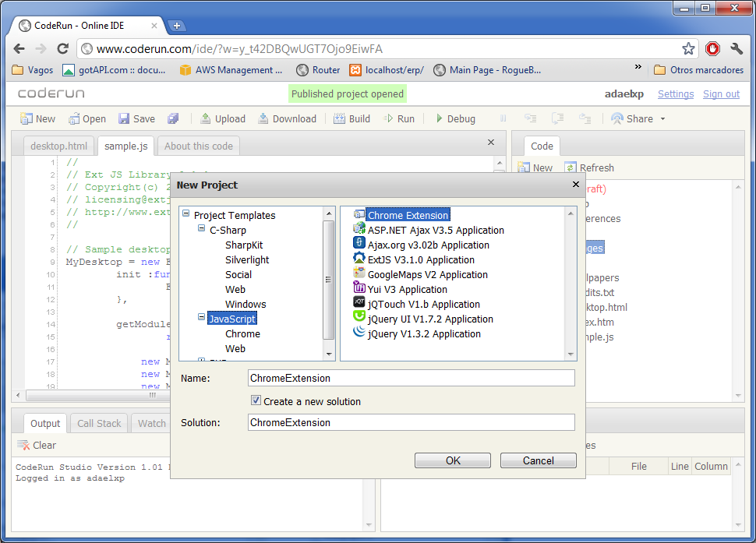Close the New Project dialog
The image size is (756, 543).
click(x=576, y=185)
